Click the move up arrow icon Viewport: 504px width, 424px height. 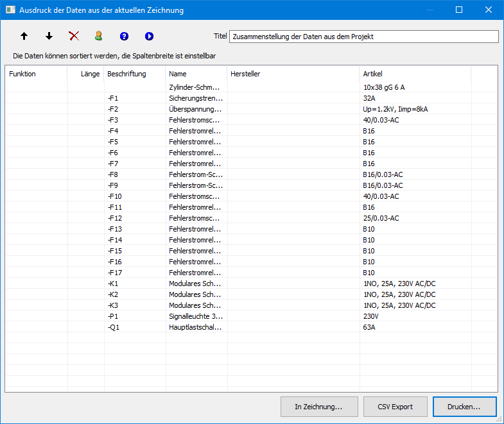tap(24, 37)
